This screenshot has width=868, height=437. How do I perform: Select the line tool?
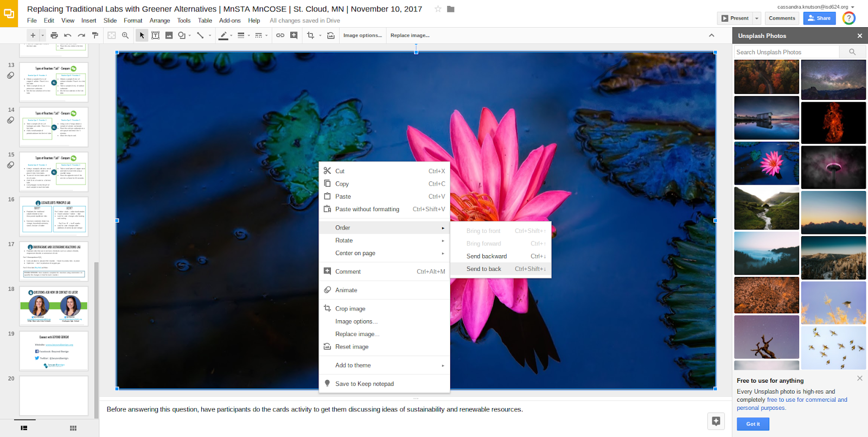200,35
